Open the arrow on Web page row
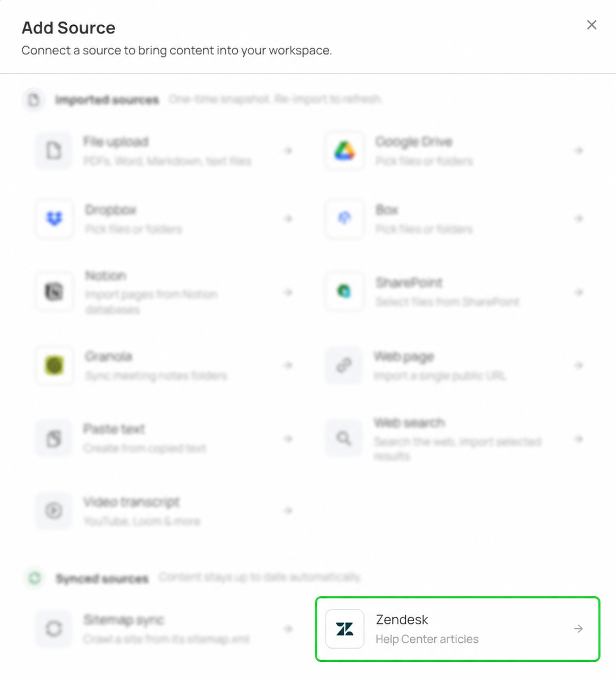 (578, 366)
